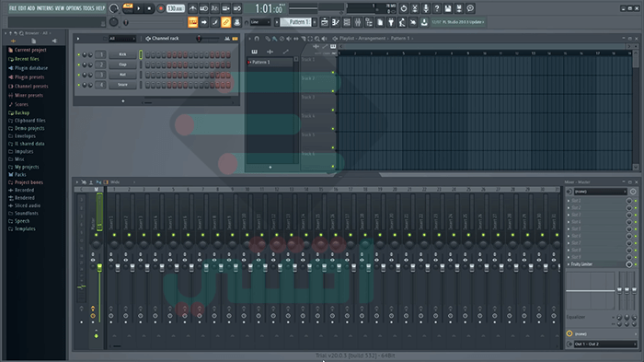Open the PATTERNS menu

[45, 8]
